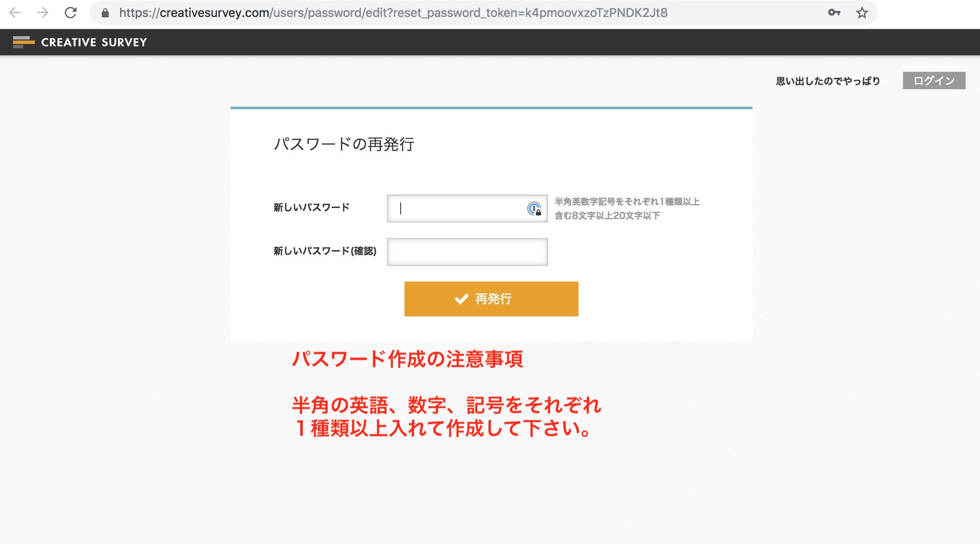This screenshot has width=980, height=544.
Task: Click the browser forward arrow
Action: (x=42, y=13)
